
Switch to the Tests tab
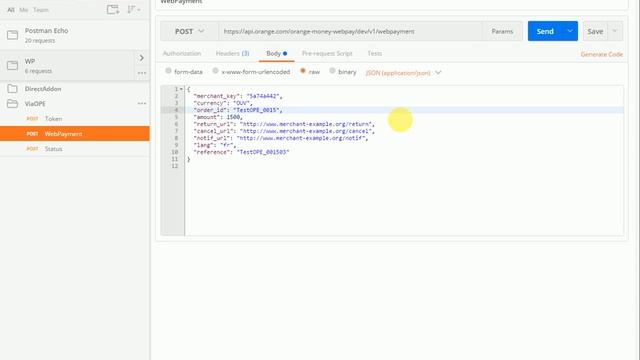[x=374, y=53]
